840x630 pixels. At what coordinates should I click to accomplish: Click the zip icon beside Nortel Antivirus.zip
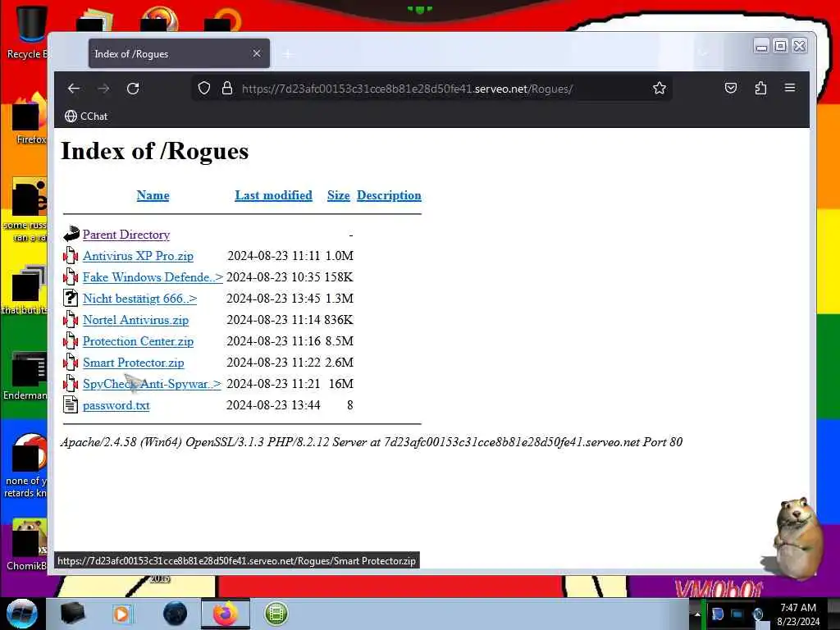pyautogui.click(x=71, y=319)
